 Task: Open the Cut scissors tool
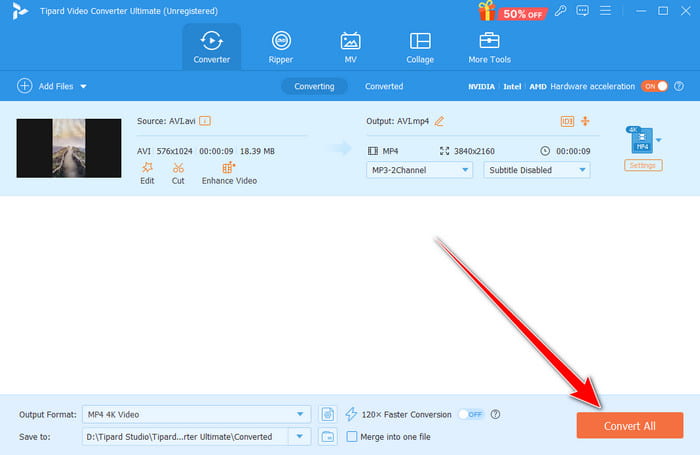click(178, 173)
